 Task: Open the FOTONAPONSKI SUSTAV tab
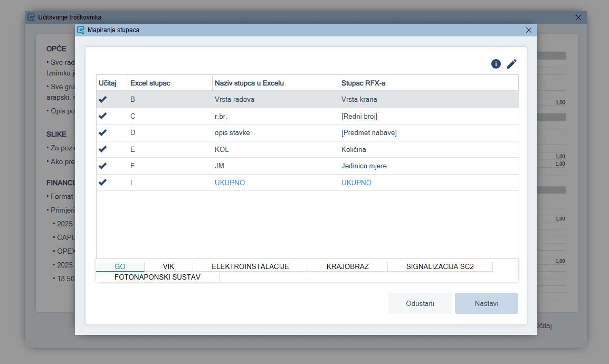[157, 277]
